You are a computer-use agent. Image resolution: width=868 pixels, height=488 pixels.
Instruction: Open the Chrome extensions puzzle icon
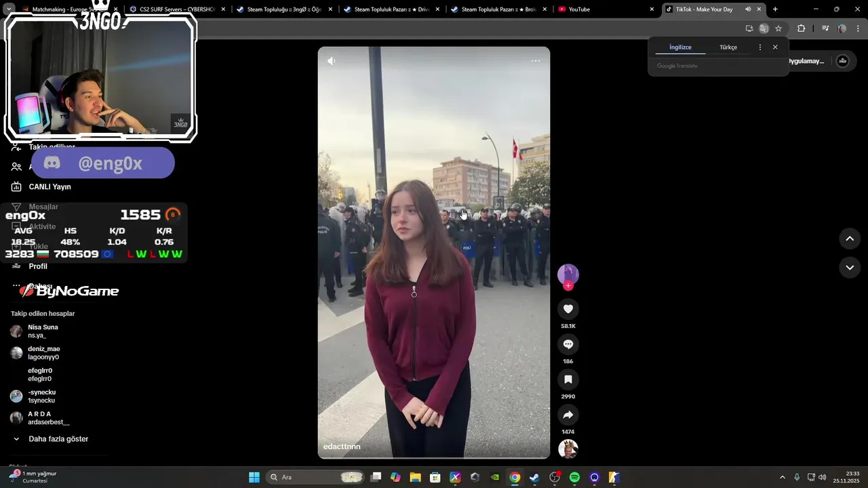[801, 28]
